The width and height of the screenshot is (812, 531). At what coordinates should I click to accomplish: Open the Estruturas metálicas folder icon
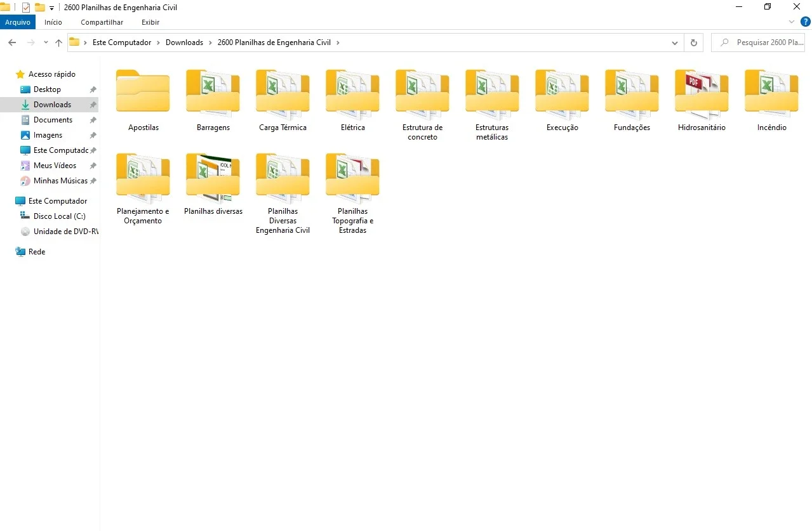492,93
